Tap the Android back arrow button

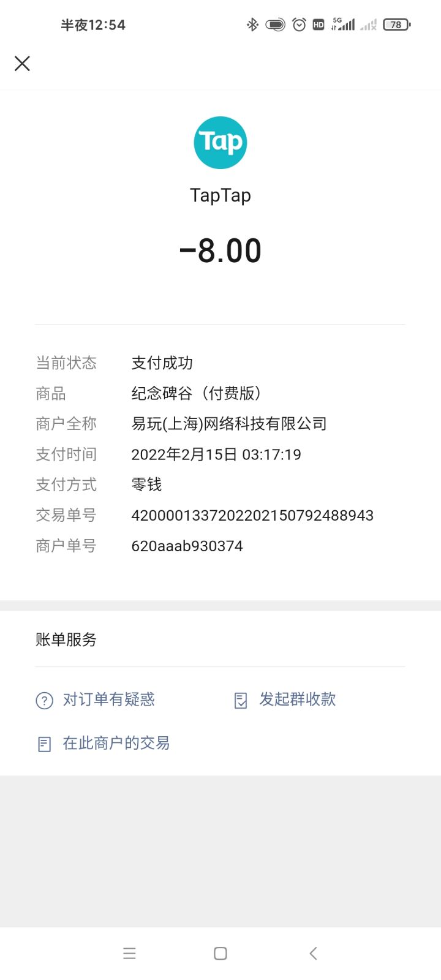(313, 953)
